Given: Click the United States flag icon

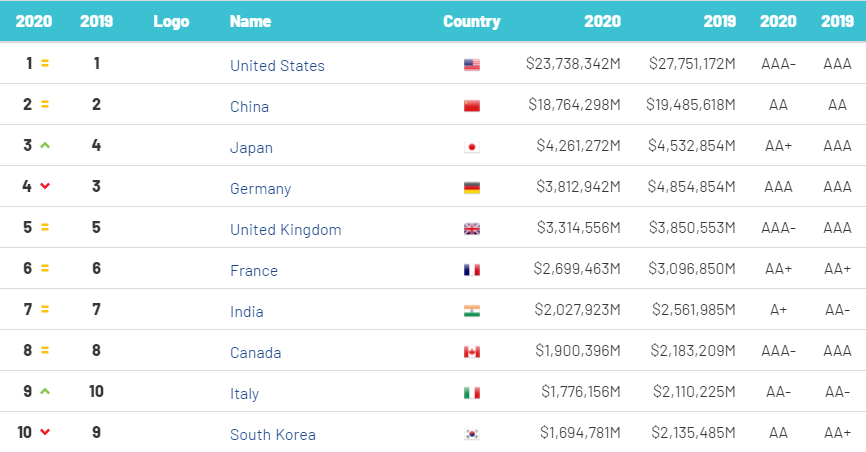Looking at the screenshot, I should 472,65.
